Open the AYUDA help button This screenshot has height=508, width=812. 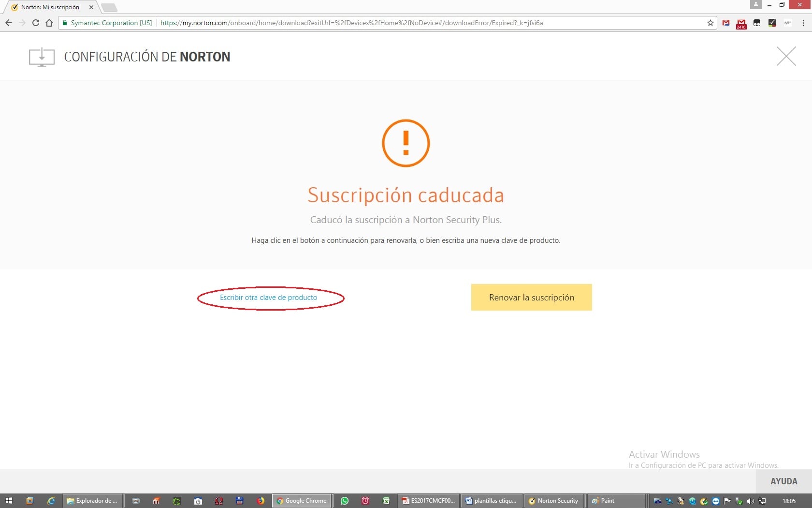point(784,481)
